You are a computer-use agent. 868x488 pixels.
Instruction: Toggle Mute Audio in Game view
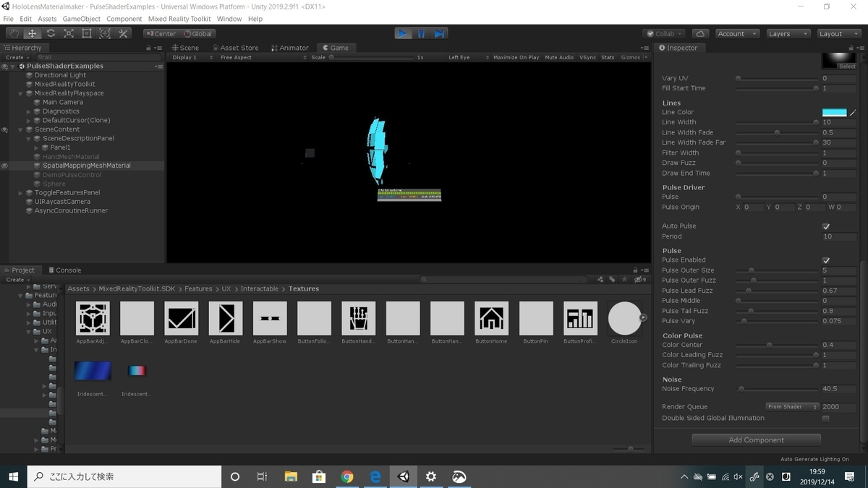[x=559, y=57]
